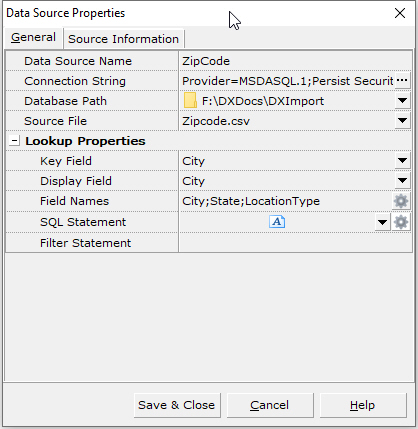Image resolution: width=418 pixels, height=429 pixels.
Task: Open the SQL Statement dropdown arrow
Action: tap(382, 222)
